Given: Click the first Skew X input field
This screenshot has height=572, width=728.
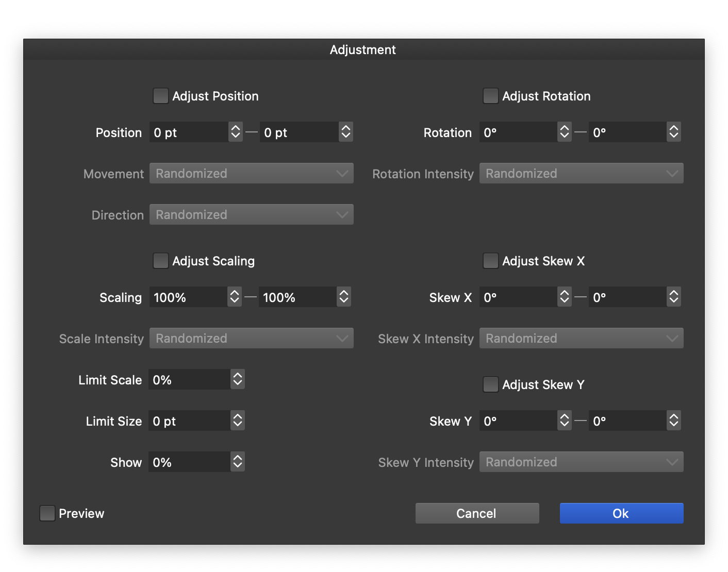Looking at the screenshot, I should coord(518,297).
